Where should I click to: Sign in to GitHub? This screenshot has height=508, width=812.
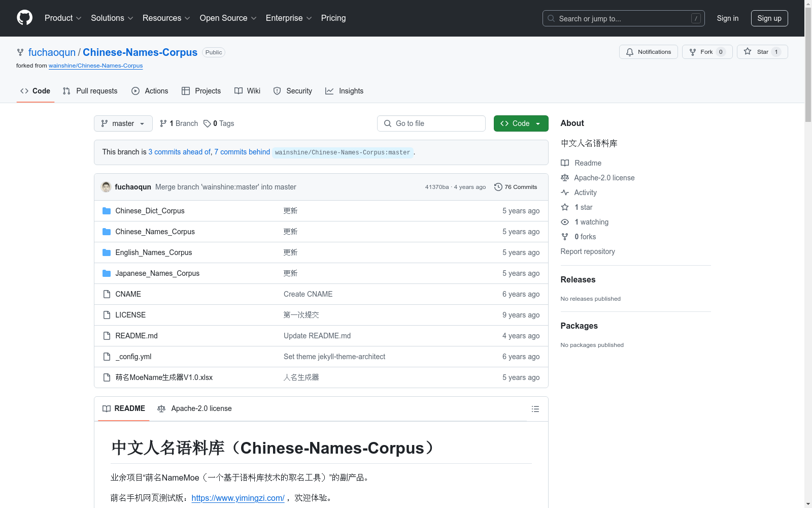point(727,18)
